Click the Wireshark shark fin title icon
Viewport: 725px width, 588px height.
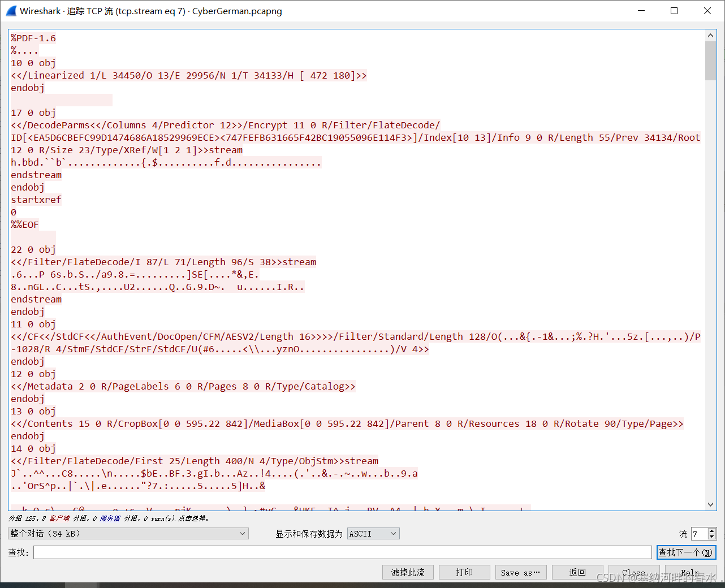[11, 11]
